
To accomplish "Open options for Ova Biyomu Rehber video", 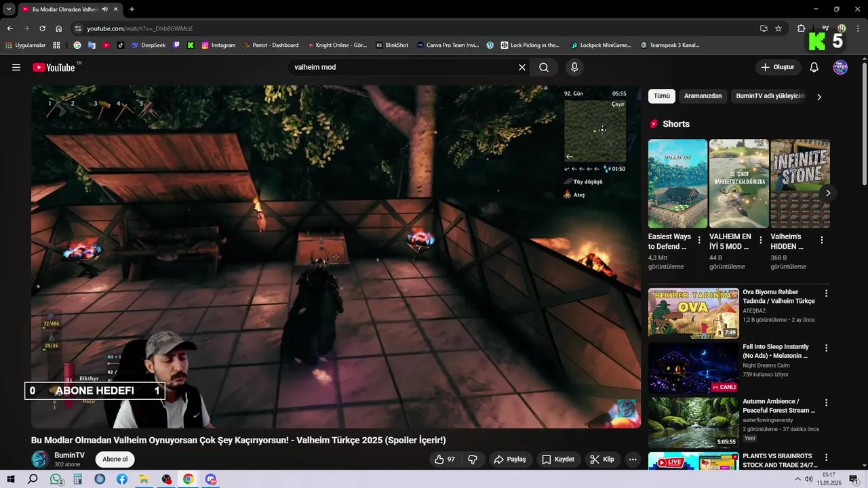I will 826,293.
